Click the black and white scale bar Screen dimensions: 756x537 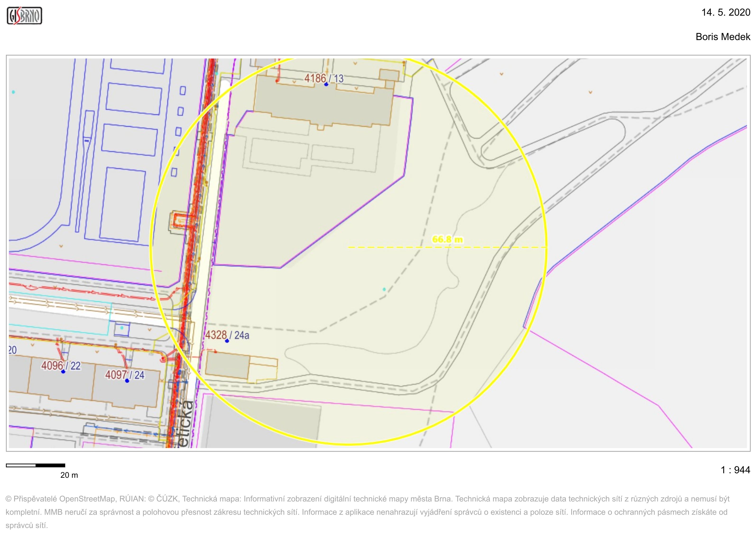click(x=35, y=465)
